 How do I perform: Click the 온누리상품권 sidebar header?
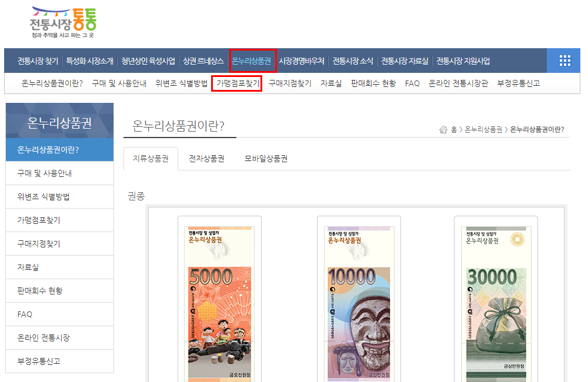click(59, 120)
